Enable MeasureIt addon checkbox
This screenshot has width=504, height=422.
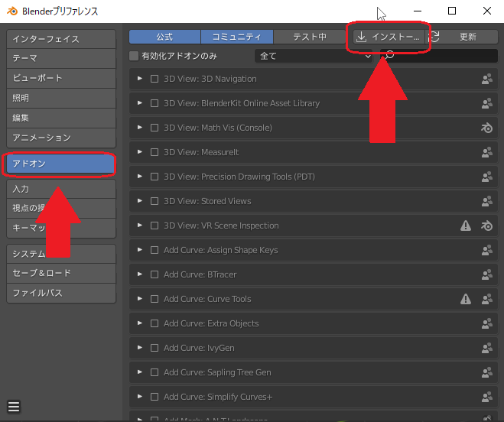pyautogui.click(x=154, y=152)
